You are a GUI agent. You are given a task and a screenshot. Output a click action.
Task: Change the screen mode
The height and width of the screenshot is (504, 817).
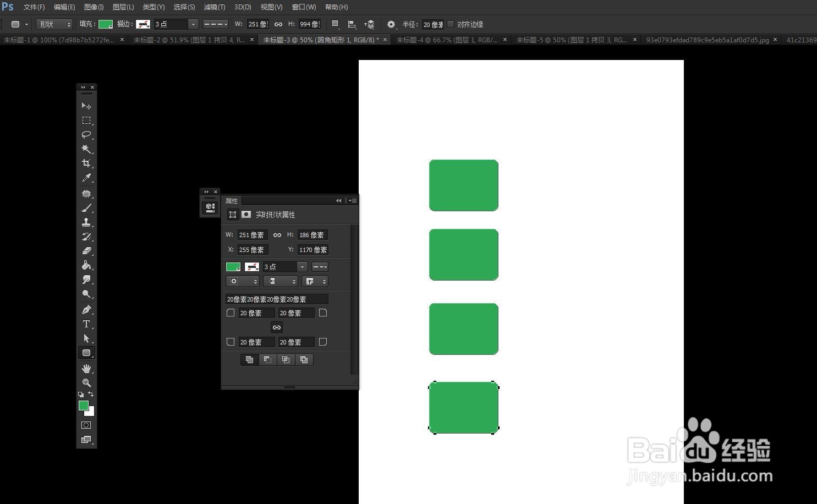(86, 440)
